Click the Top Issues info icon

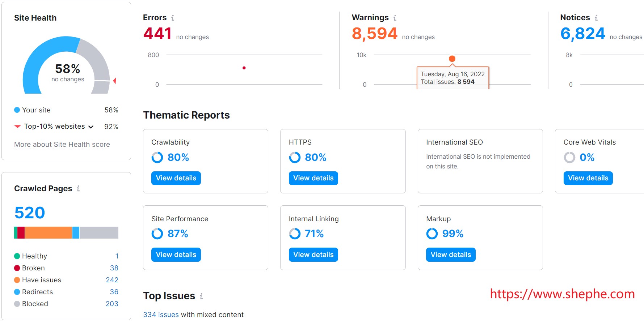click(x=201, y=296)
